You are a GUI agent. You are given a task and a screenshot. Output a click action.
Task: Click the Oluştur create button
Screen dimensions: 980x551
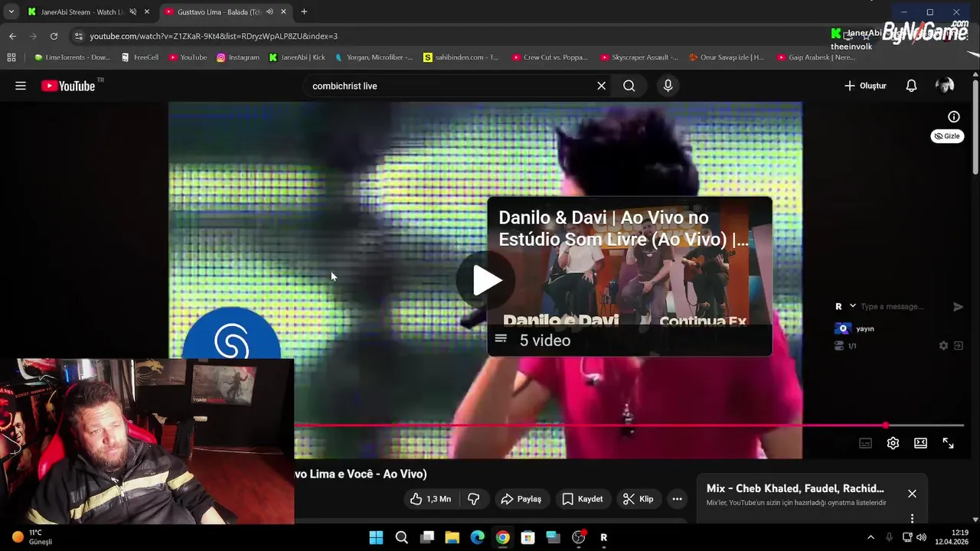click(x=865, y=86)
